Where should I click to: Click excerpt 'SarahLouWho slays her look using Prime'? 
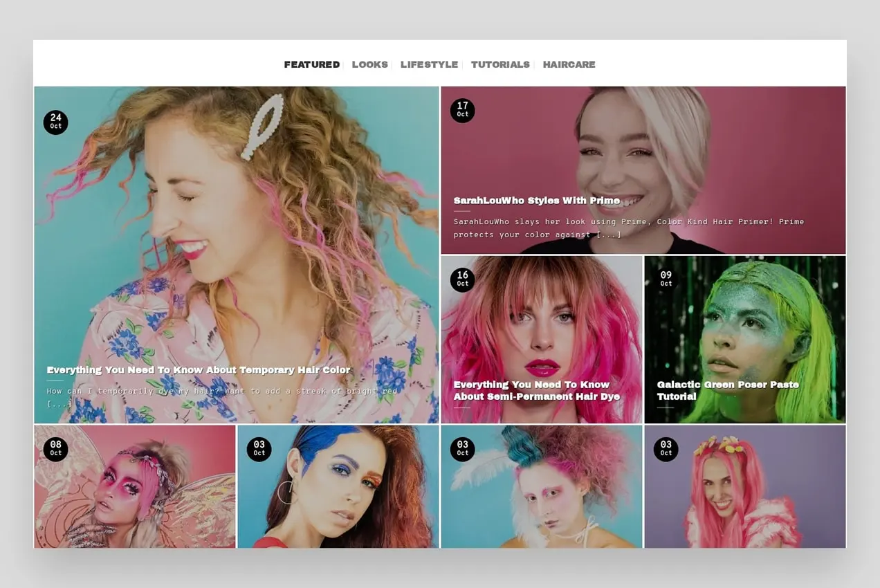[629, 228]
